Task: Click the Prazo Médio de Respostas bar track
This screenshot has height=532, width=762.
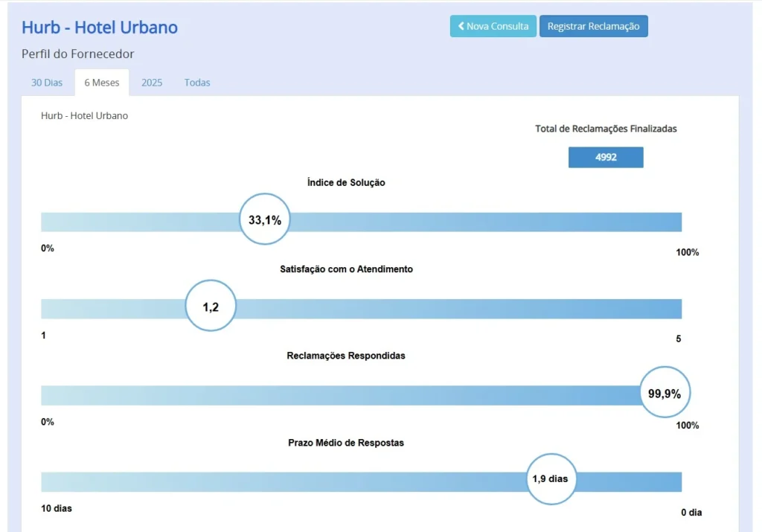Action: (362, 482)
